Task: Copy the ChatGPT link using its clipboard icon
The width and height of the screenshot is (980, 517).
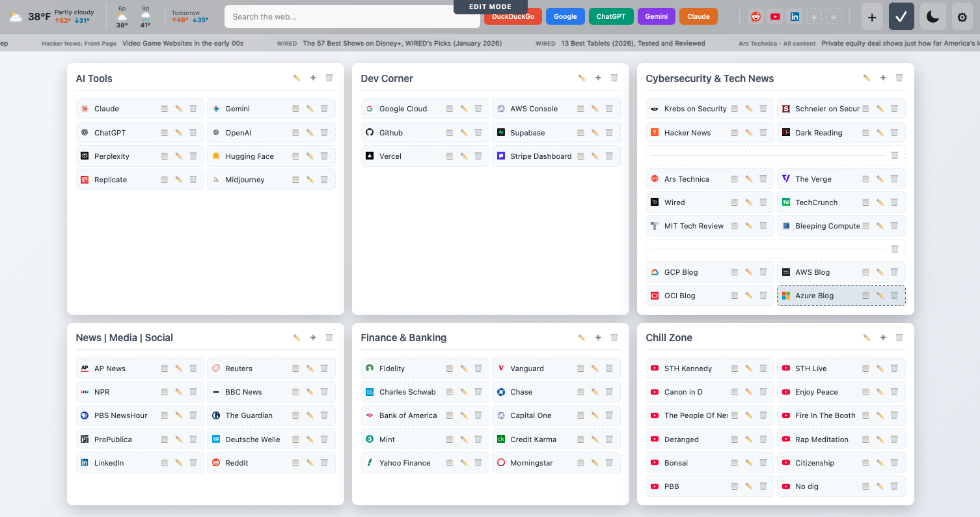Action: (163, 132)
